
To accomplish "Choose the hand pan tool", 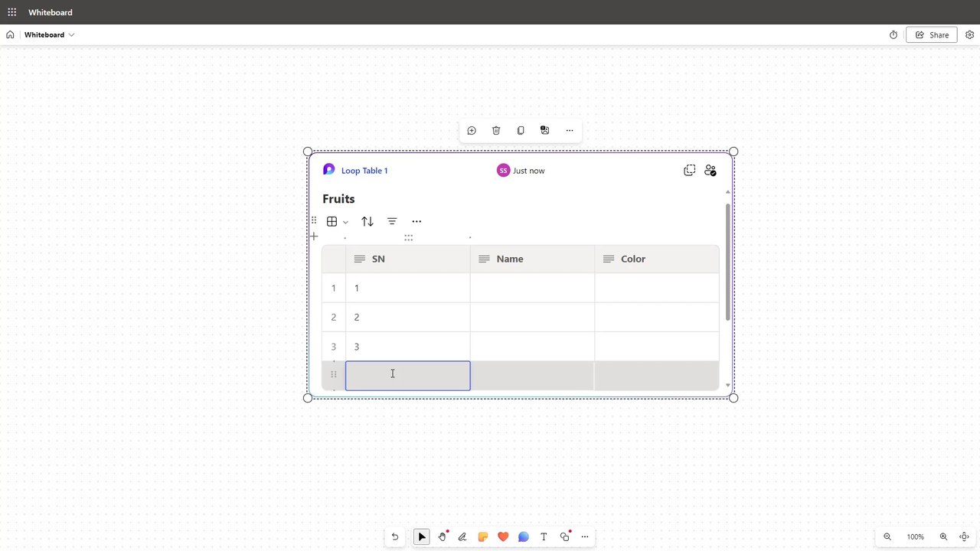I will pyautogui.click(x=442, y=537).
